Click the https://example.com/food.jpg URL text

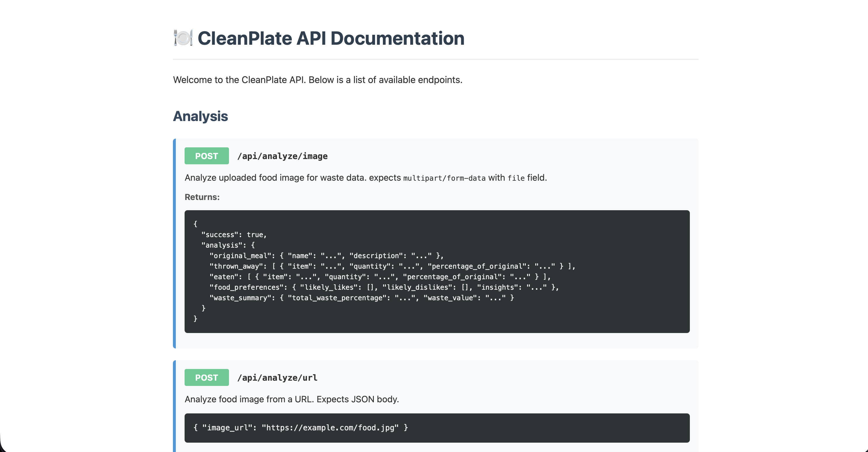(x=330, y=428)
